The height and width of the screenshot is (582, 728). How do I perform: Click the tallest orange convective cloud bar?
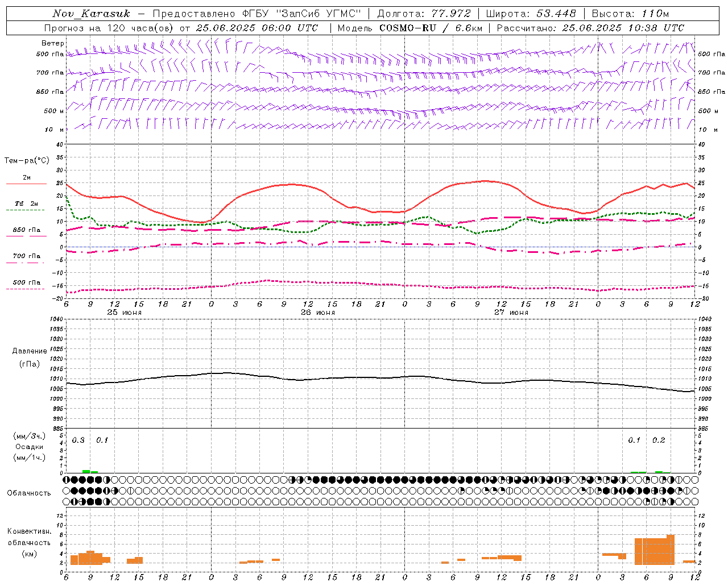click(x=671, y=550)
